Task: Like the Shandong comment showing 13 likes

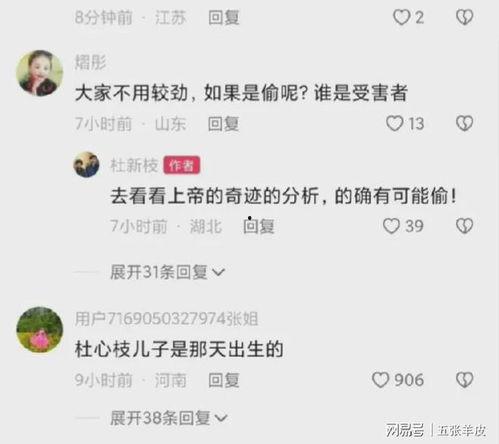Action: (395, 123)
